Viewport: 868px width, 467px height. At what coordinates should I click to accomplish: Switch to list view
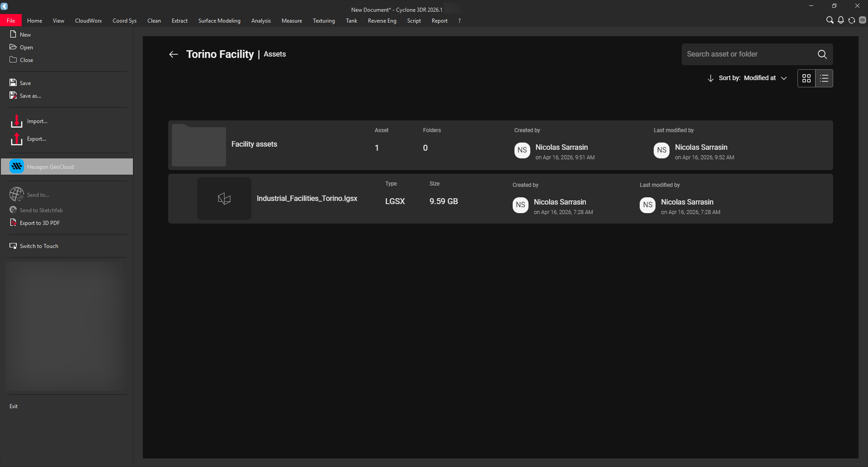(x=824, y=78)
